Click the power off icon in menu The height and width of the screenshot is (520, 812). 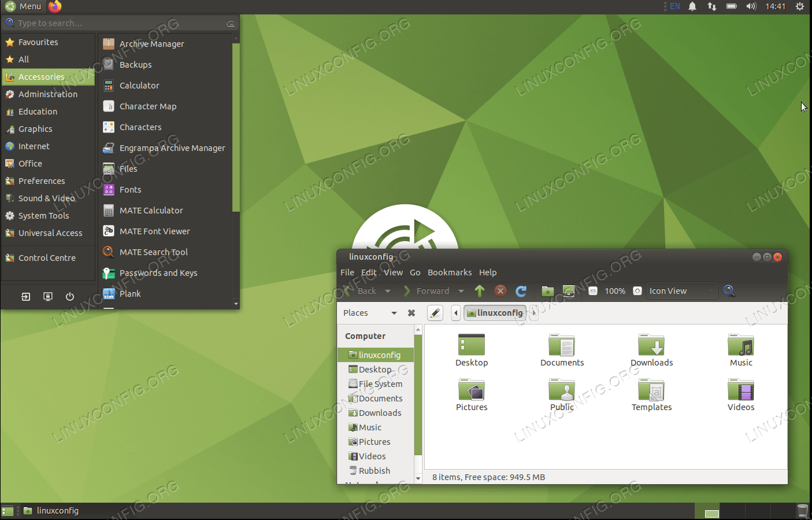click(x=70, y=297)
